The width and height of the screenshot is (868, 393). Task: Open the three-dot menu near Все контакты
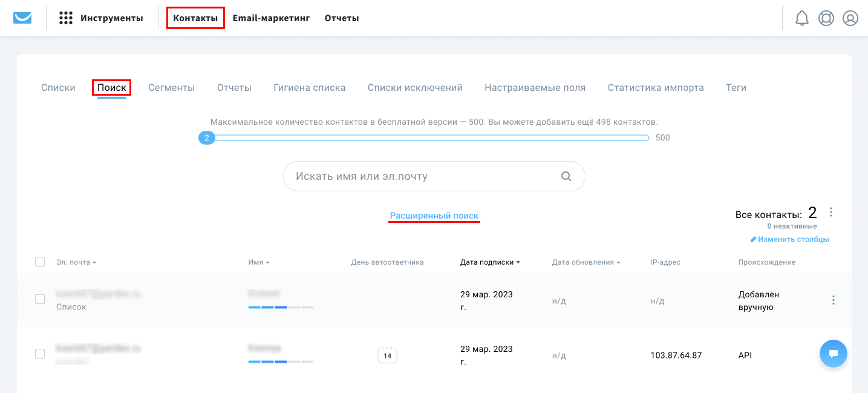(x=831, y=212)
